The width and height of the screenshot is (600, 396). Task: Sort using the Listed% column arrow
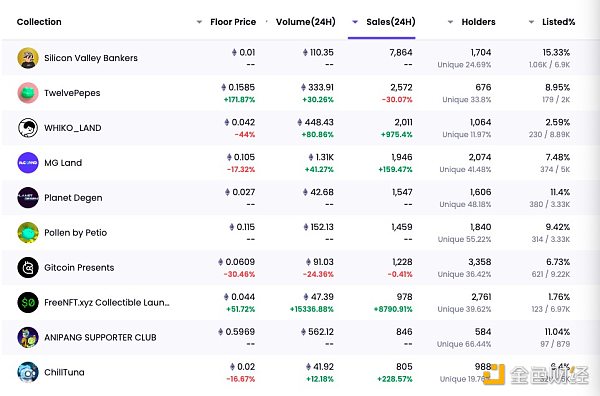531,22
